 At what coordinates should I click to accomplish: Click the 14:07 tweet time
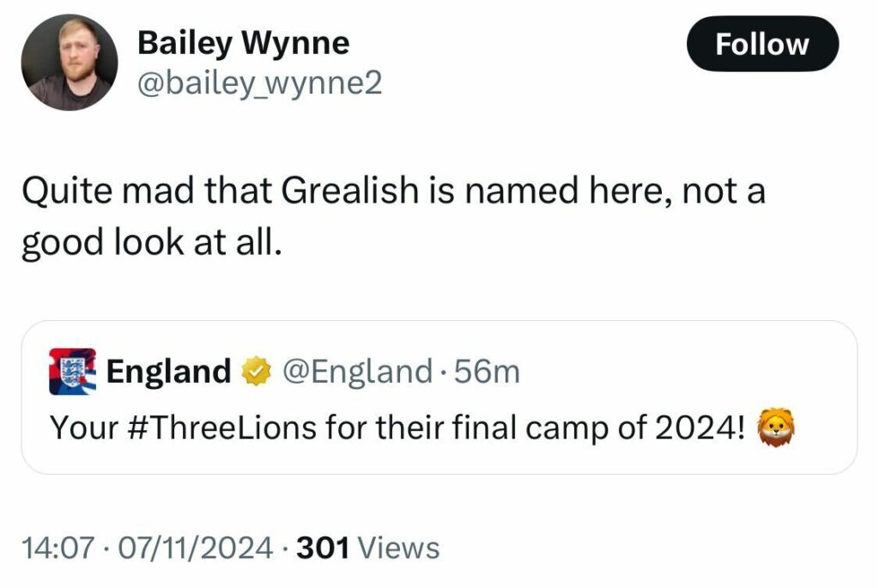pos(58,548)
